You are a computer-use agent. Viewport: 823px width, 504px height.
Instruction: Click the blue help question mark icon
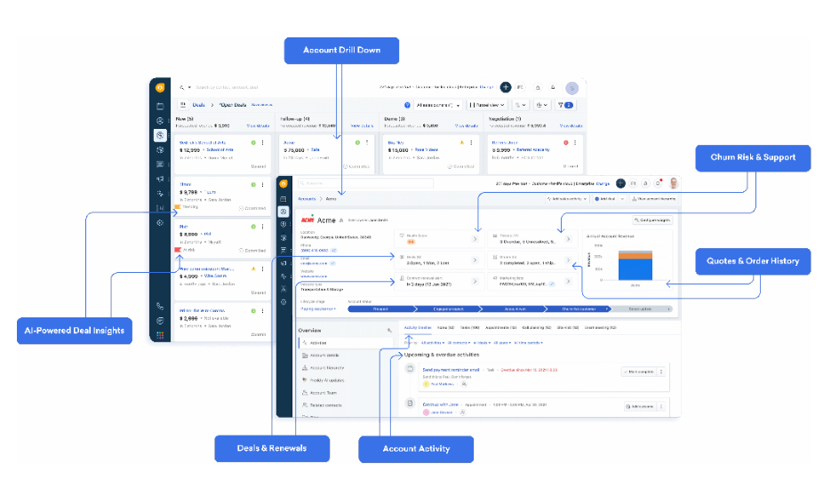tap(407, 105)
